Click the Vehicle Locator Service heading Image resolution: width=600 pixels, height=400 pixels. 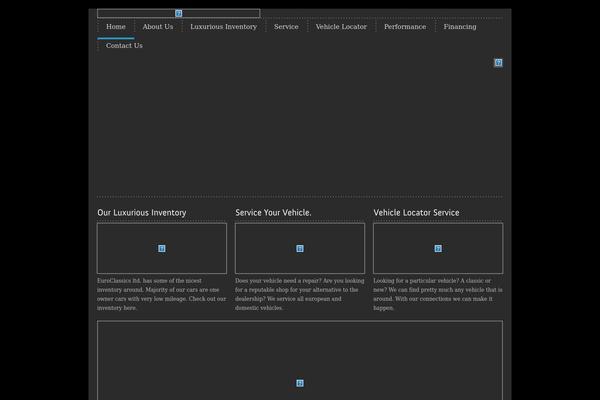pyautogui.click(x=416, y=213)
